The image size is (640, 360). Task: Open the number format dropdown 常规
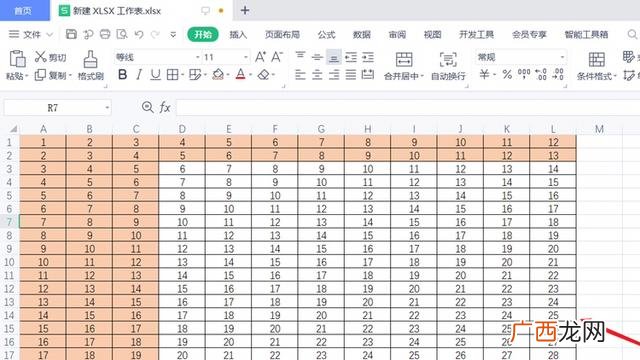562,57
